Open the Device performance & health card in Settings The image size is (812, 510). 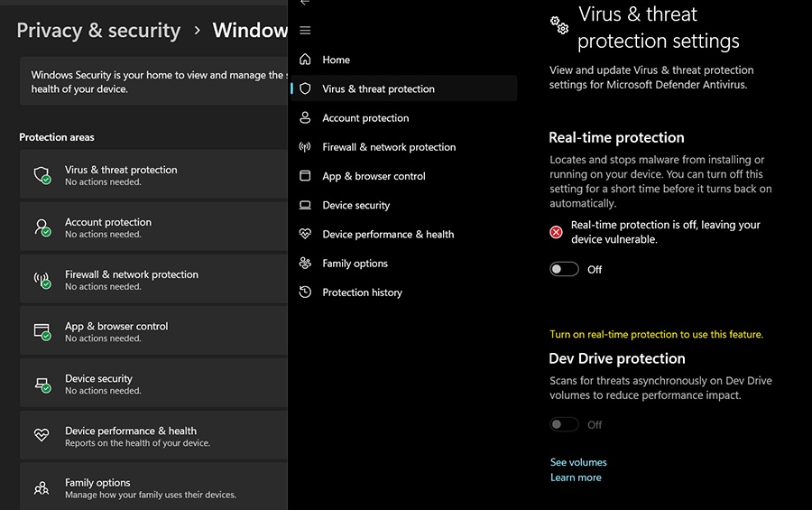[153, 436]
